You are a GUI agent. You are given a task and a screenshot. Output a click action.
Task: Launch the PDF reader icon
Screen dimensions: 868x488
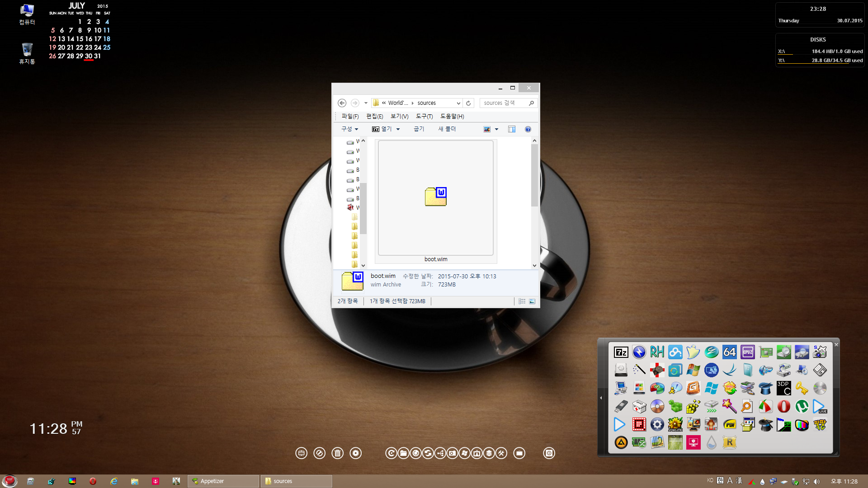(729, 424)
